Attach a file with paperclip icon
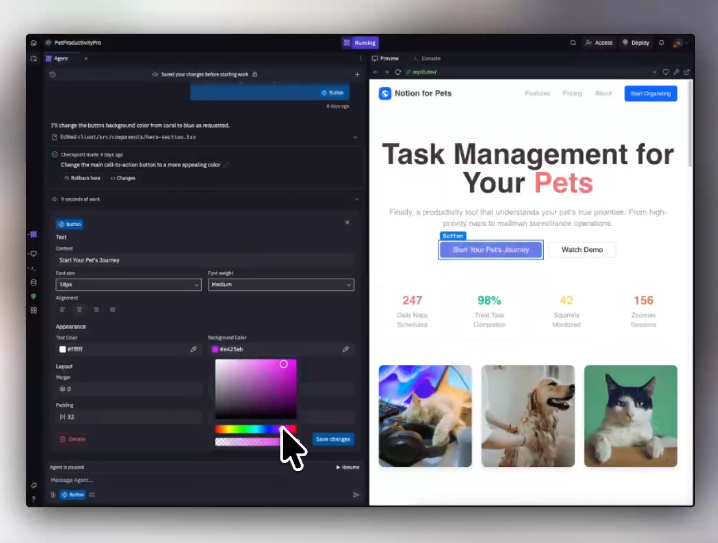This screenshot has height=543, width=718. [53, 494]
